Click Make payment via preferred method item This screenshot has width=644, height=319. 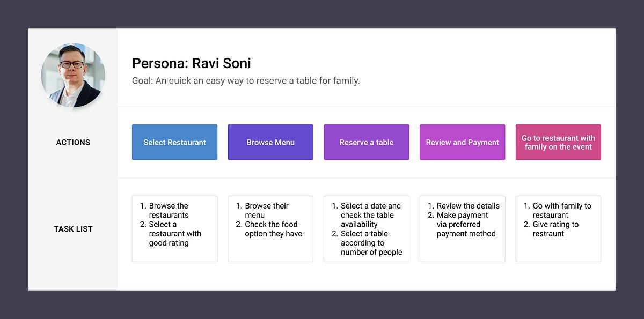point(462,224)
